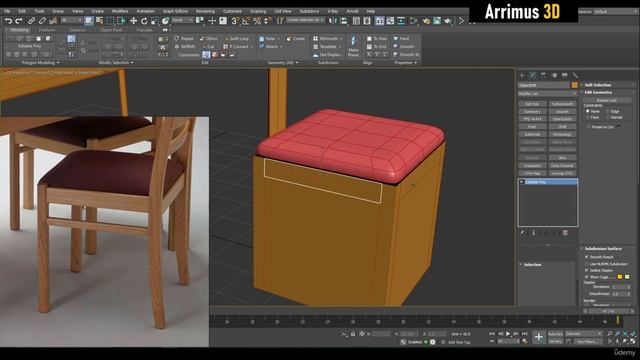Click the Play Animation button
The width and height of the screenshot is (640, 360).
click(x=508, y=334)
